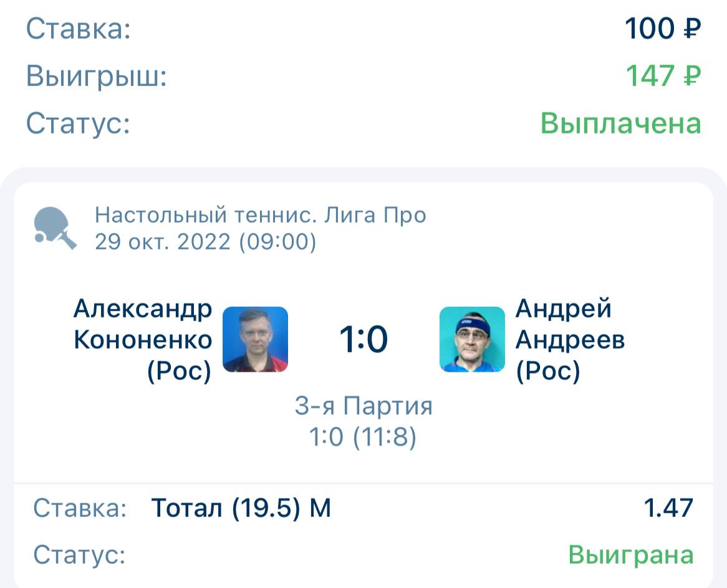This screenshot has width=727, height=588.
Task: Tap the Александр Кононенко (Рос) name
Action: click(x=143, y=340)
